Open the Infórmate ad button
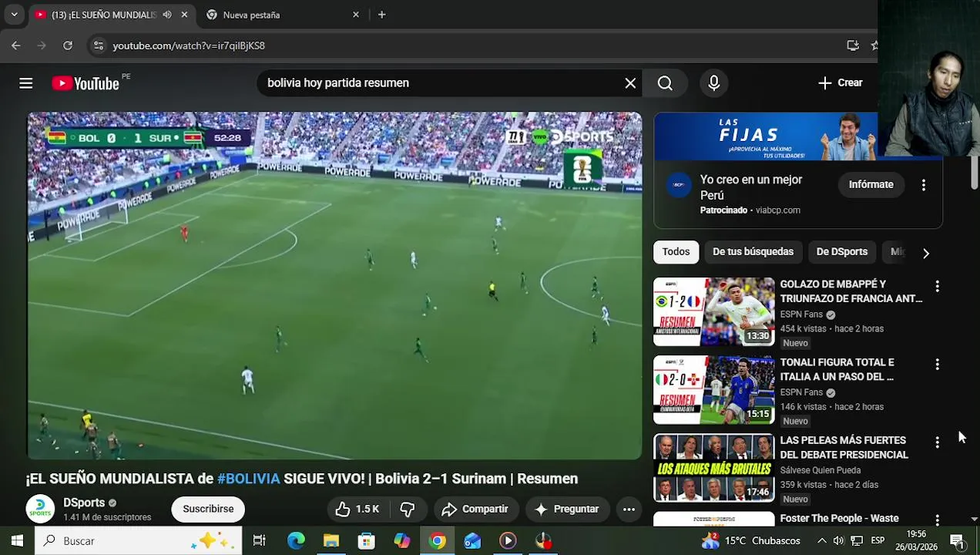The width and height of the screenshot is (980, 555). (x=871, y=184)
